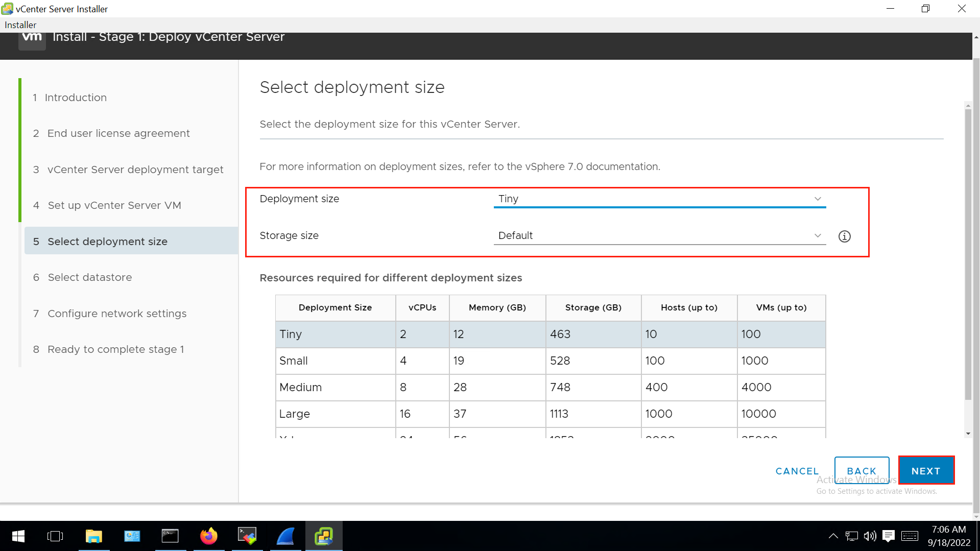Open Action Center notifications icon
This screenshot has width=980, height=551.
[889, 536]
